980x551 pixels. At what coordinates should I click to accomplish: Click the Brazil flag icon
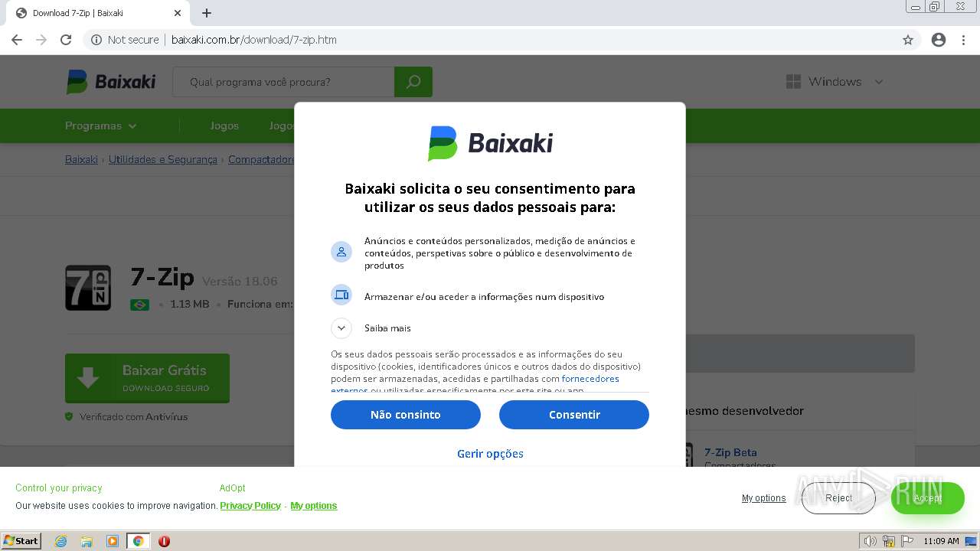click(139, 305)
